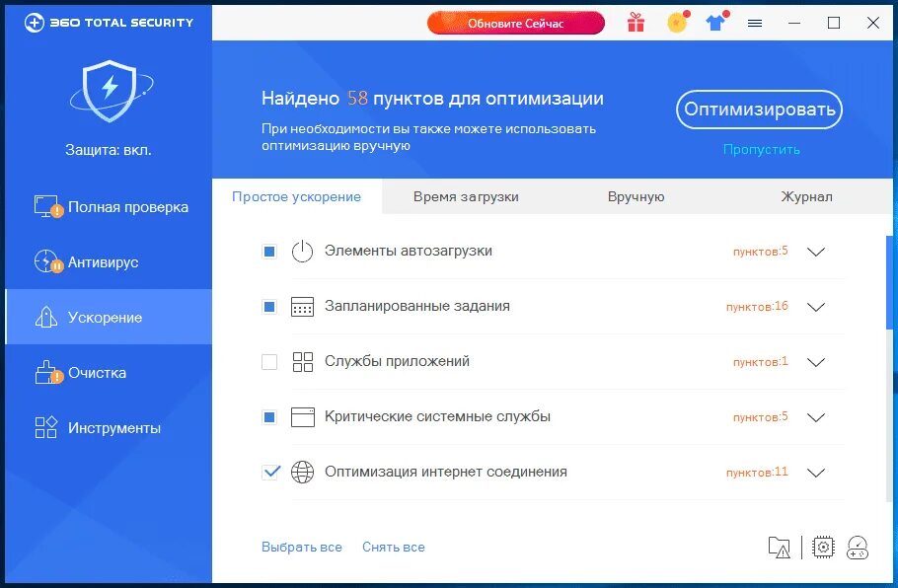Image resolution: width=898 pixels, height=588 pixels.
Task: Check the Службы приложений checkbox
Action: [x=269, y=362]
